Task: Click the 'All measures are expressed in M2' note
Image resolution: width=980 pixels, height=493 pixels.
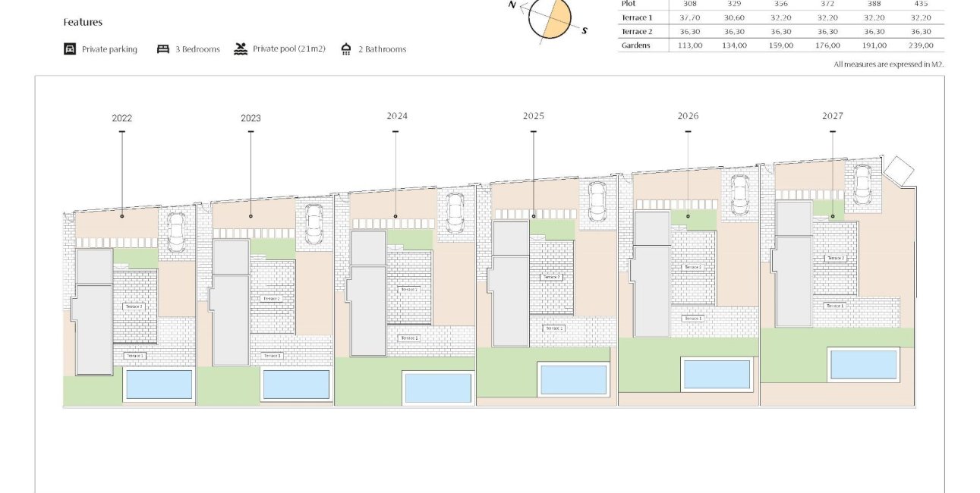Action: click(x=888, y=64)
